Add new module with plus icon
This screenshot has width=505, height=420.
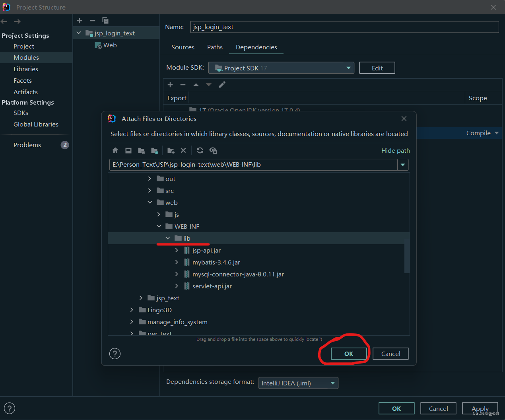point(80,21)
